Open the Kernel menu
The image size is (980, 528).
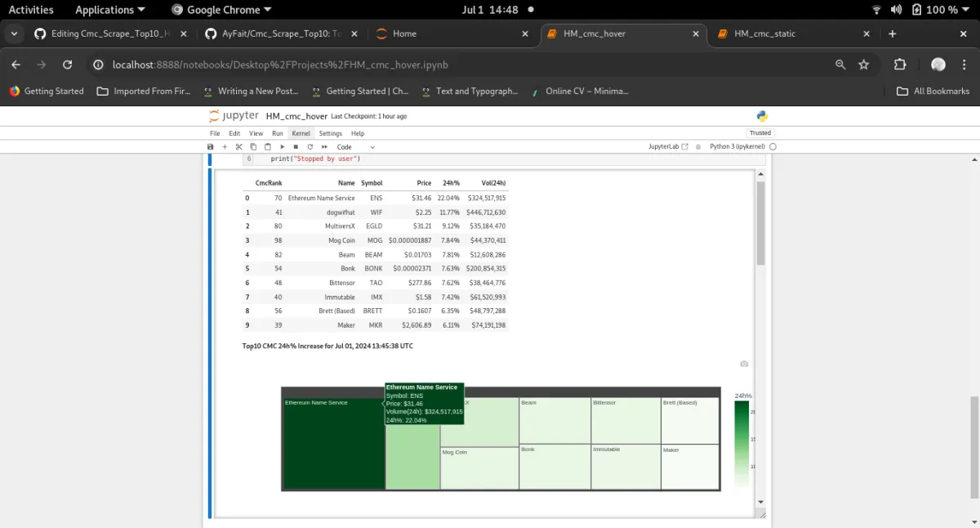click(x=301, y=133)
